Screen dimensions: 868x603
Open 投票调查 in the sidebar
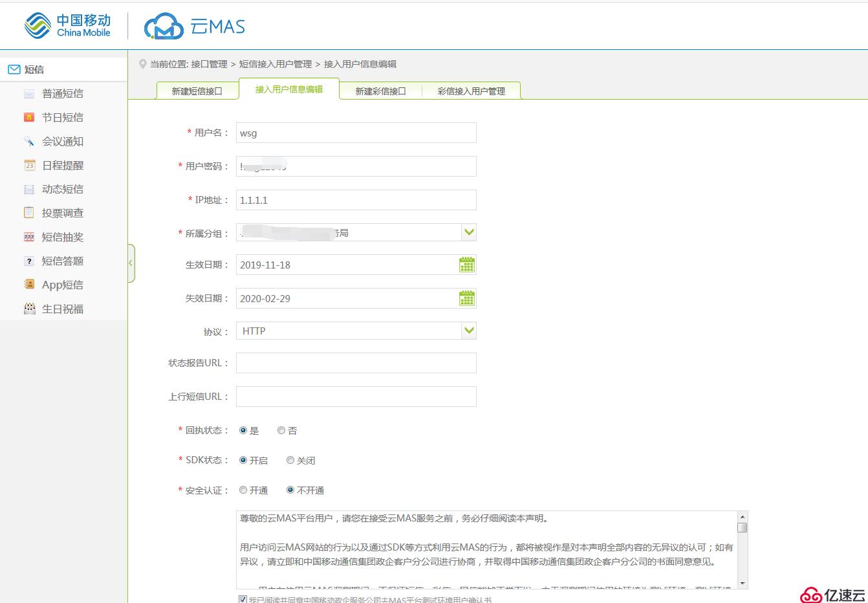tap(63, 213)
